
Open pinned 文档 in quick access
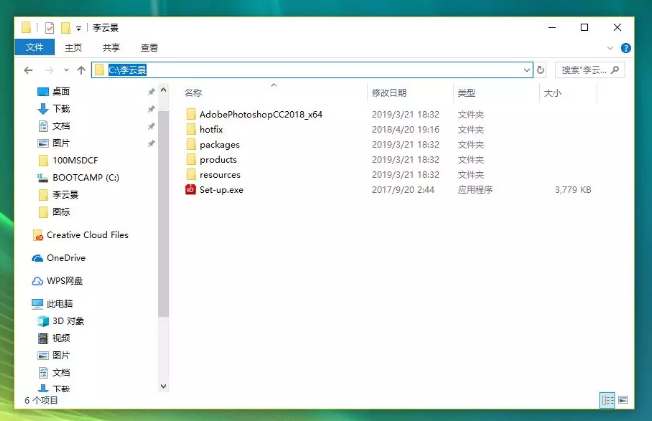click(61, 126)
